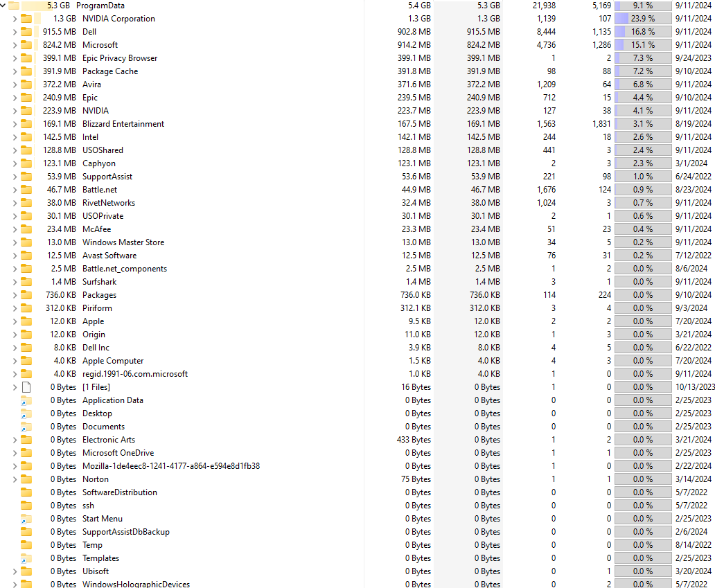715x588 pixels.
Task: Expand the [1 Files] entry
Action: click(x=15, y=387)
